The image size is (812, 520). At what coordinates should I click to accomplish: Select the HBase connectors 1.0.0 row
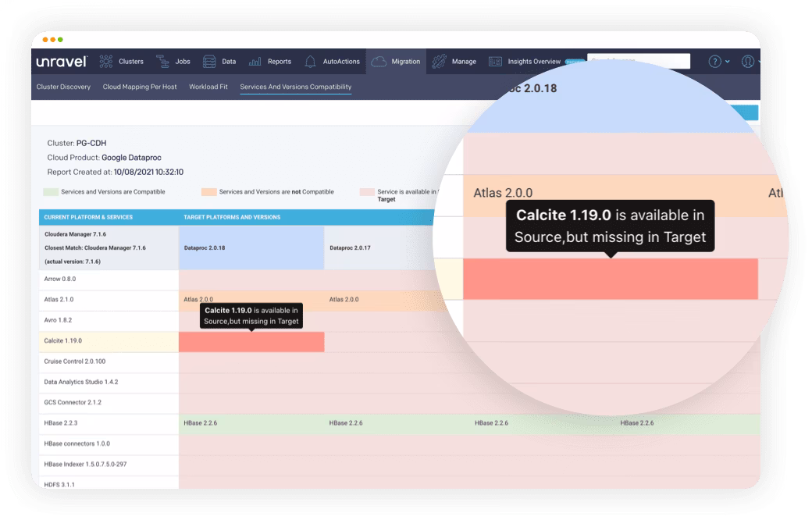coord(109,444)
